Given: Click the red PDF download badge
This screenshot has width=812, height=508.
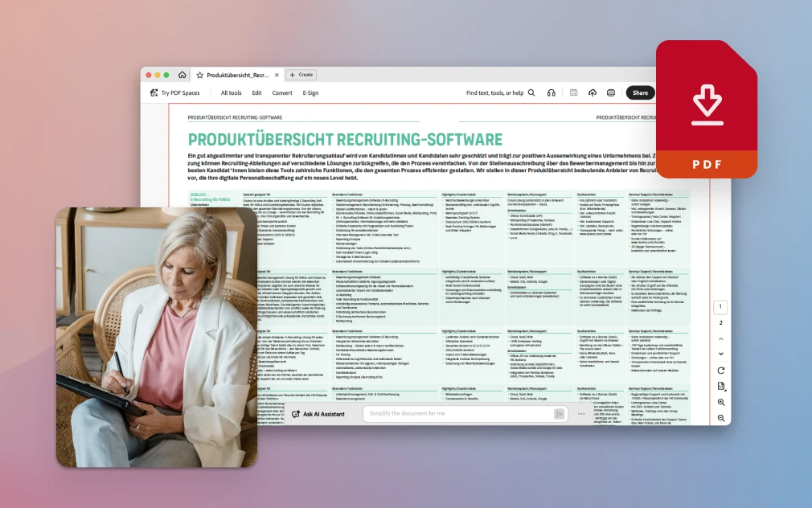Looking at the screenshot, I should click(x=707, y=109).
